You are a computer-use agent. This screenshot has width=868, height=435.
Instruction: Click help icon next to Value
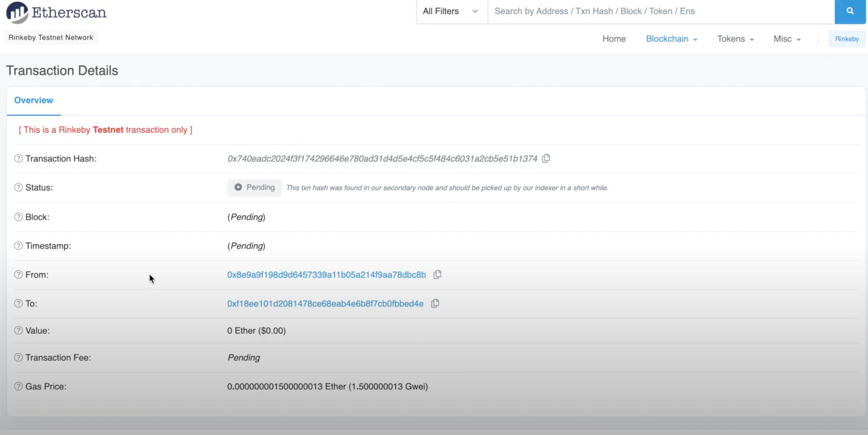tap(19, 330)
